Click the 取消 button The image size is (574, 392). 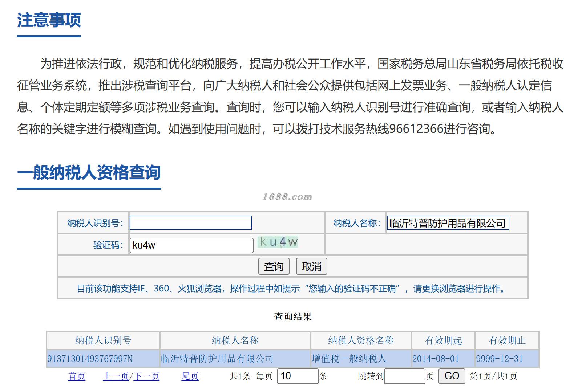pos(312,266)
